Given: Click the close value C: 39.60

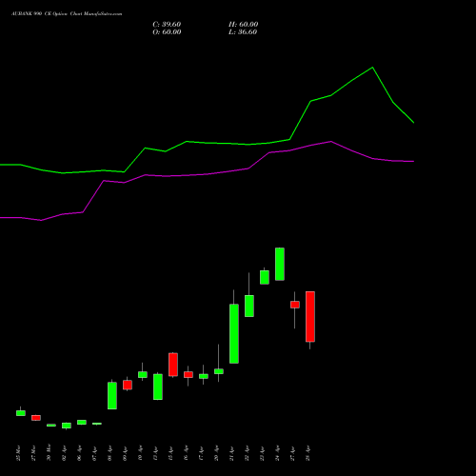Looking at the screenshot, I should (x=167, y=25).
